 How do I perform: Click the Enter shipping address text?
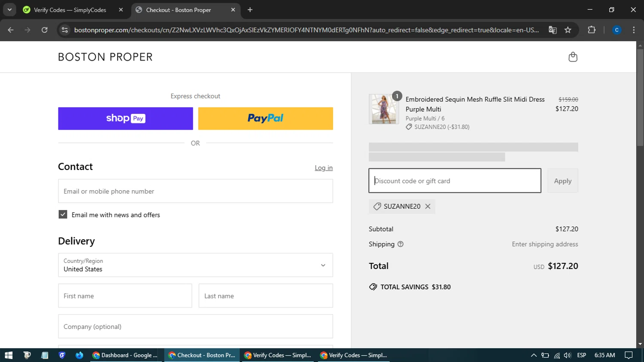click(545, 244)
